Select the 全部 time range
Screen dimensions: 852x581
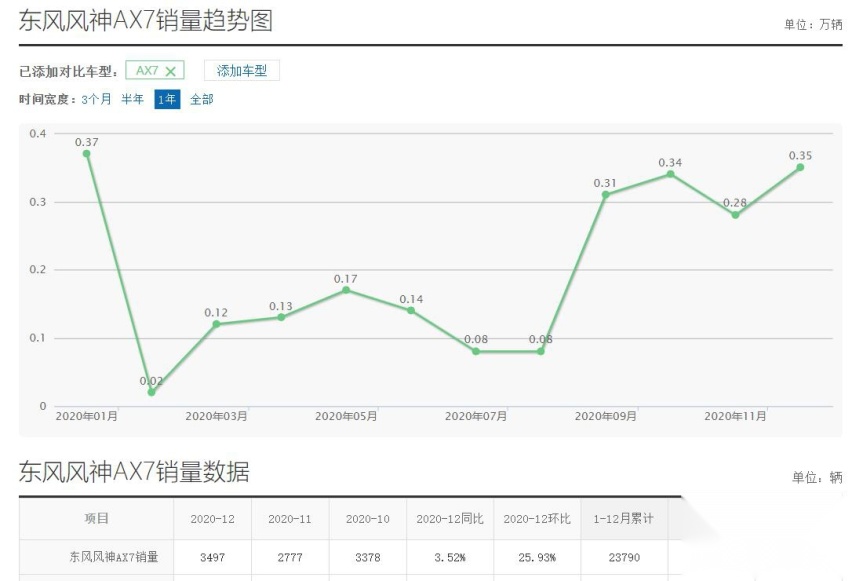(202, 99)
